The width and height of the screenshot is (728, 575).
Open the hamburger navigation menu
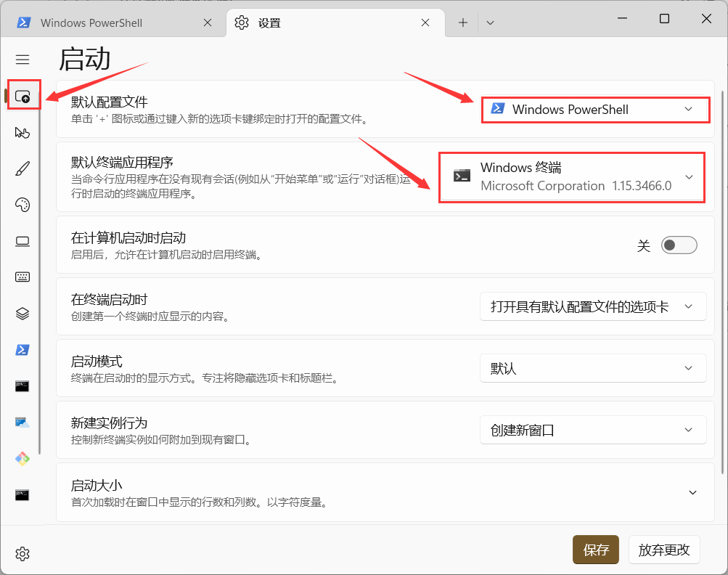[x=23, y=60]
